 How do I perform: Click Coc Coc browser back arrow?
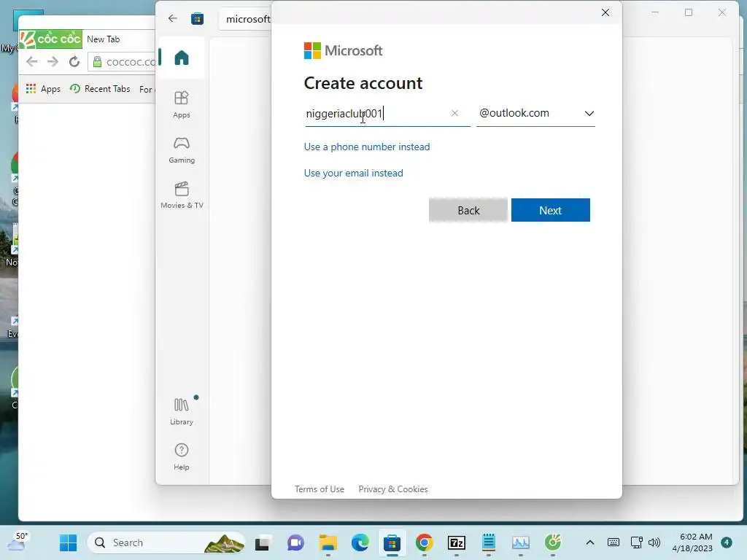tap(32, 61)
